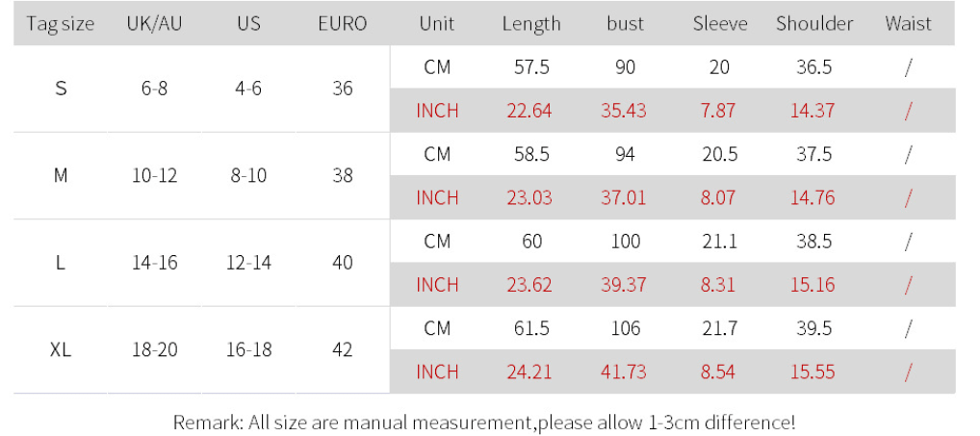Click the 100 bust value

(x=626, y=242)
